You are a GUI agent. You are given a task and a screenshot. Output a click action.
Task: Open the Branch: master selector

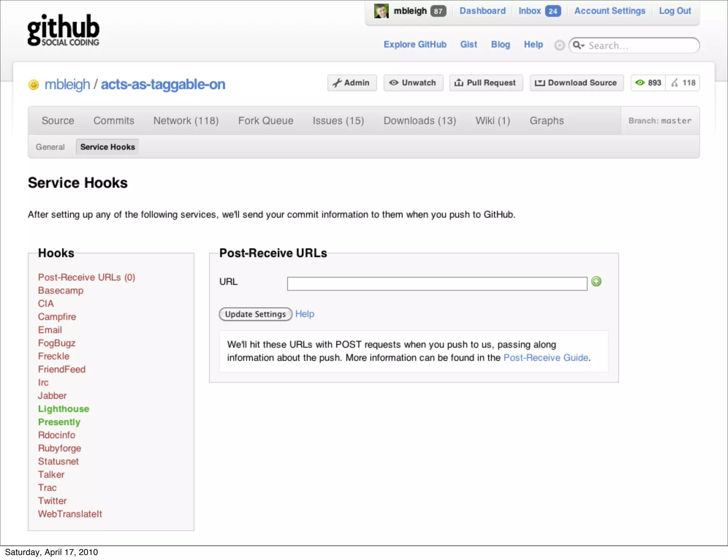coord(660,121)
